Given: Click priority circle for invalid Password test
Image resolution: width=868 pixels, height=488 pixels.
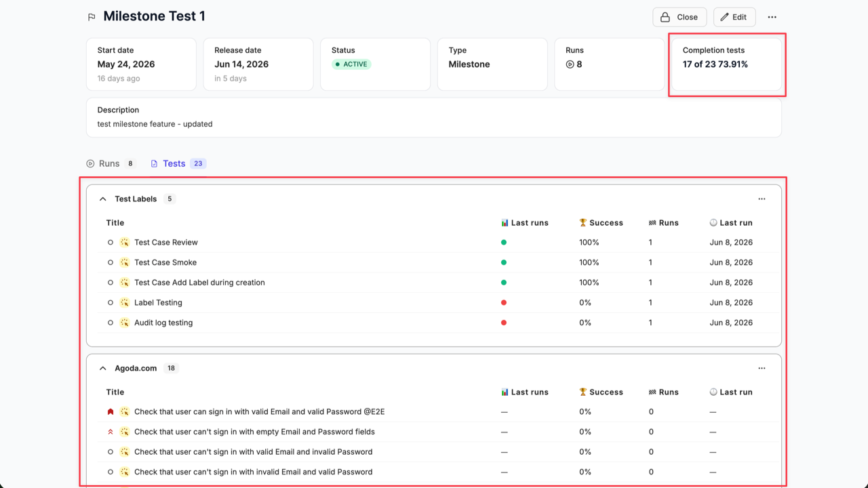Looking at the screenshot, I should pos(111,452).
